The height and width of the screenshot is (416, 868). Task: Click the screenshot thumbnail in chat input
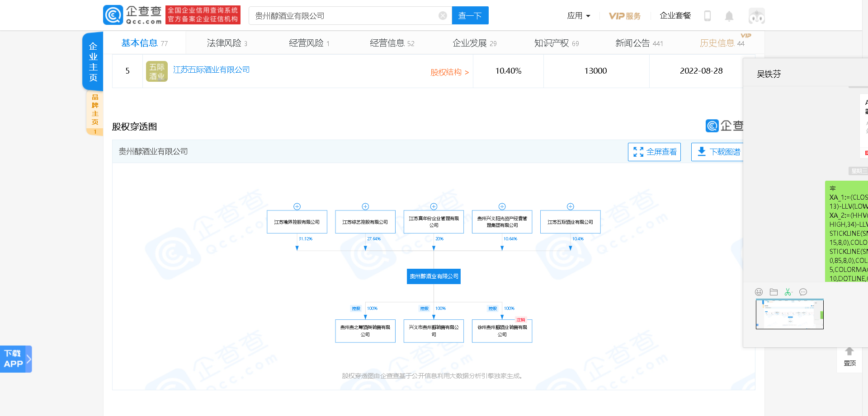coord(789,314)
